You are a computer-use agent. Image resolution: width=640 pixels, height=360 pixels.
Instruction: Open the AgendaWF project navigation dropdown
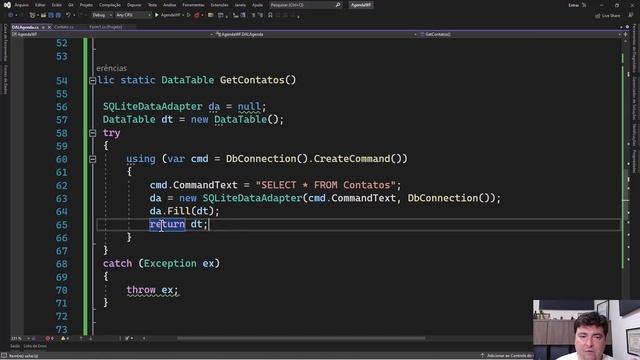tap(112, 34)
